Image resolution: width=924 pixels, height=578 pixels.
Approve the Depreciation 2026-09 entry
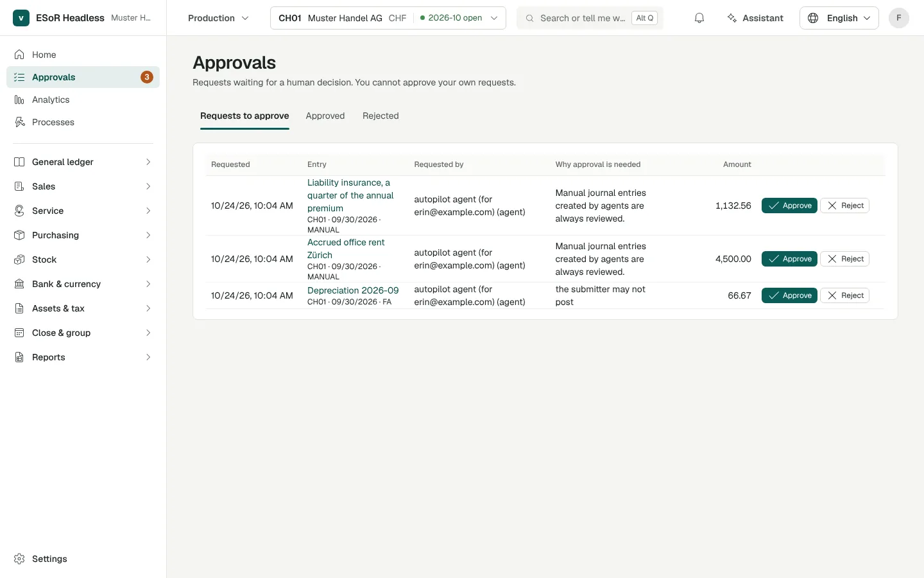point(789,295)
